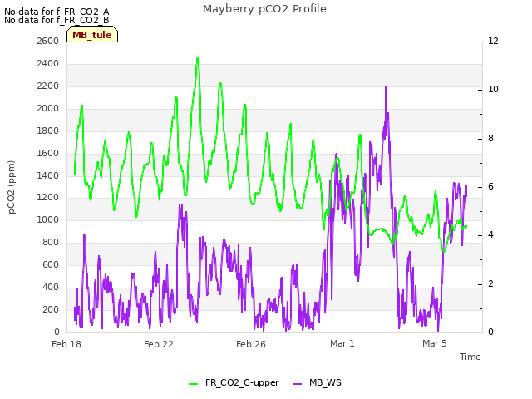Click the highest green pCO2 peak
This screenshot has width=532, height=399.
click(x=198, y=58)
